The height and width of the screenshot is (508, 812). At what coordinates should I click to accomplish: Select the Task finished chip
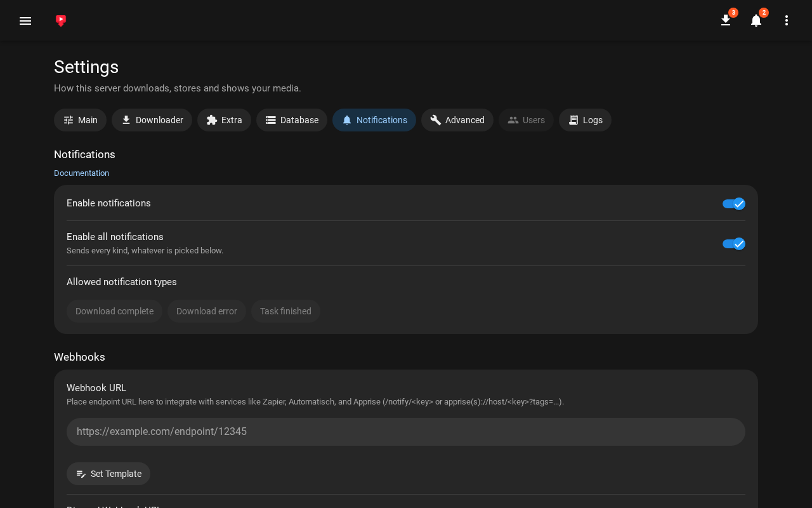coord(285,311)
